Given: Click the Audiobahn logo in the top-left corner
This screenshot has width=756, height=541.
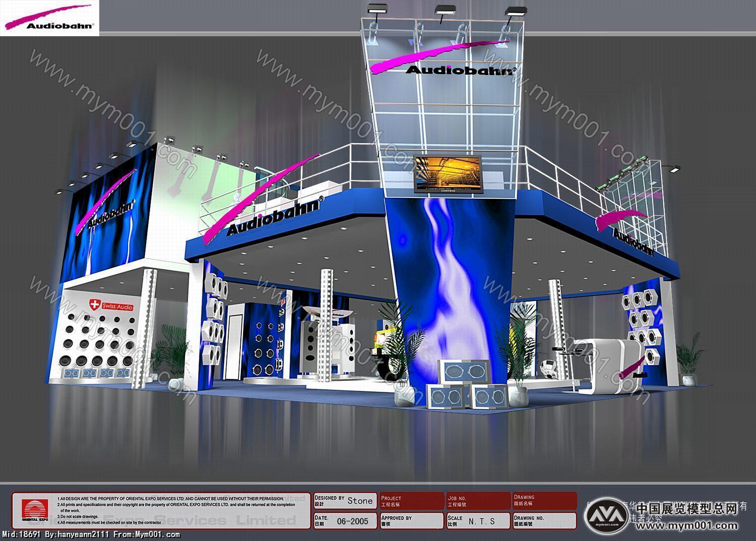Looking at the screenshot, I should pos(49,18).
